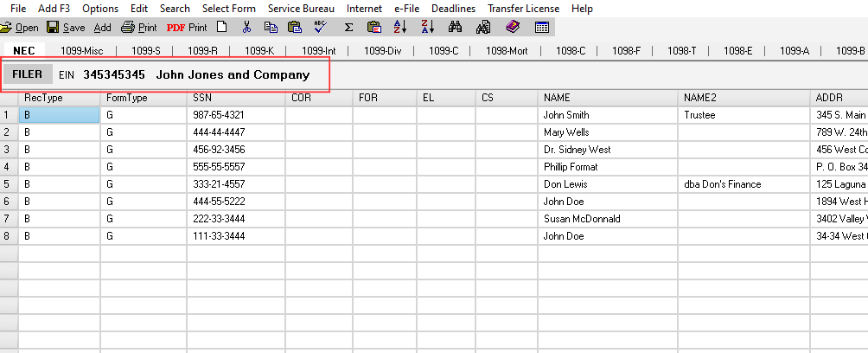Click the printer Print icon

127,28
